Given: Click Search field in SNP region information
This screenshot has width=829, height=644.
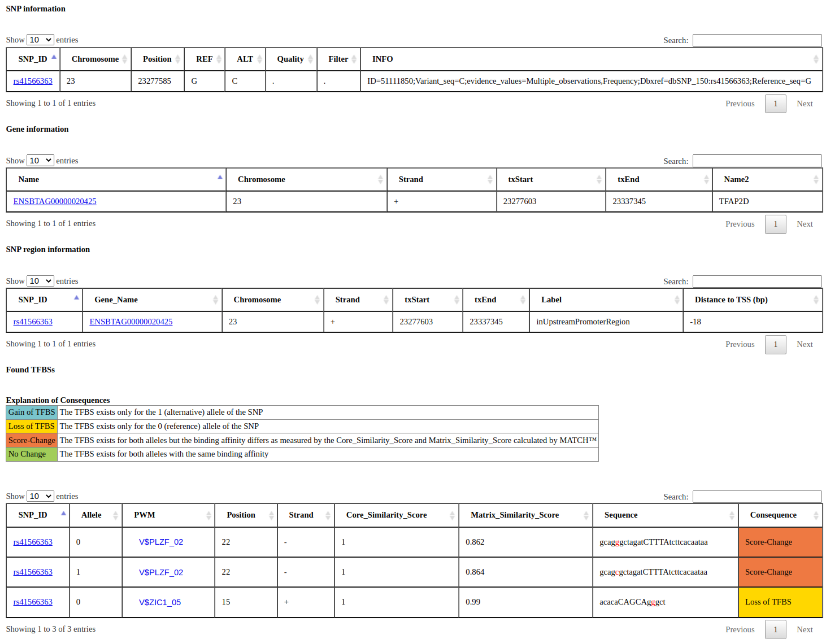Looking at the screenshot, I should pyautogui.click(x=757, y=282).
